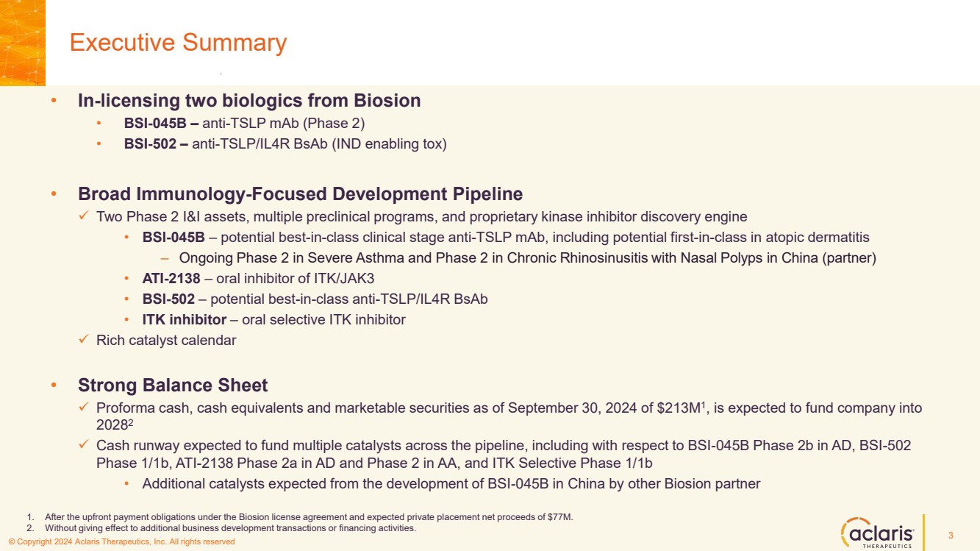Viewport: 980px width, 551px height.
Task: Click the "BSI-045B – anti-TSLP mAb (Phase 2)" line
Action: pyautogui.click(x=244, y=123)
